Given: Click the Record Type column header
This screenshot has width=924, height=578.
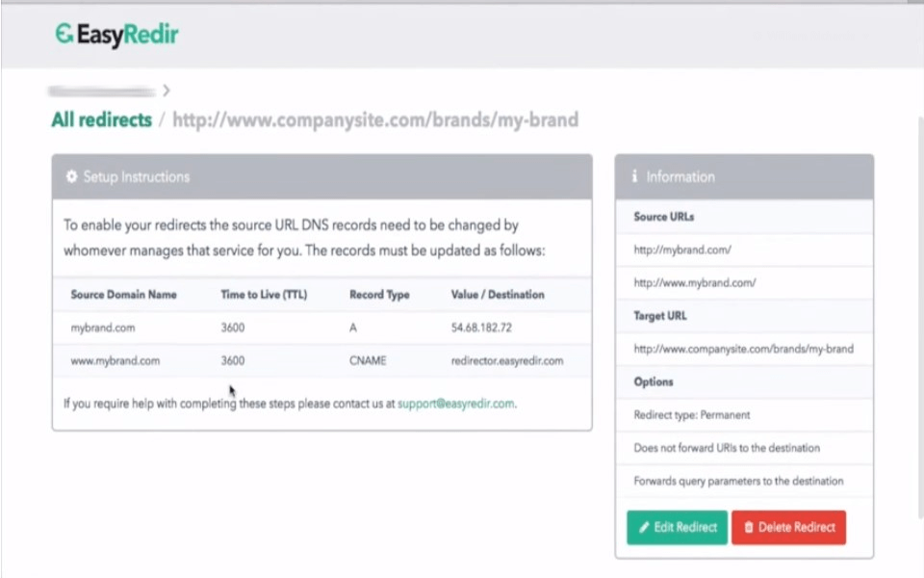Looking at the screenshot, I should click(x=379, y=295).
